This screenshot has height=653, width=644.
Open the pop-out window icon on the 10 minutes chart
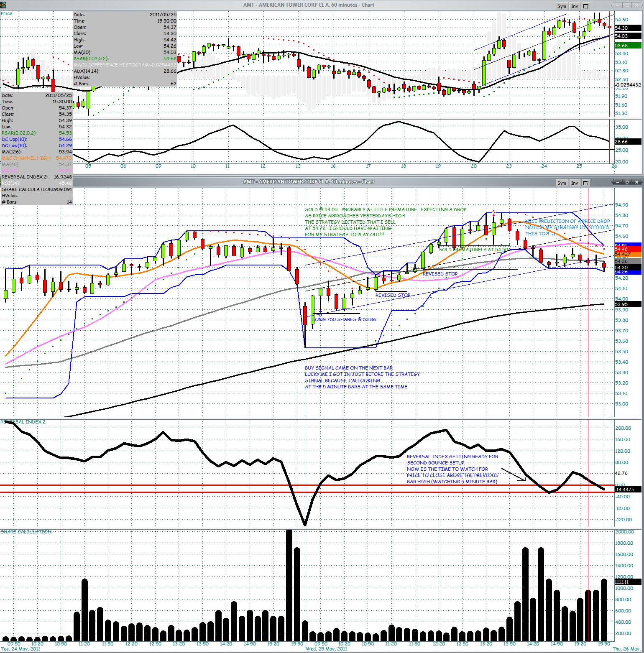pyautogui.click(x=586, y=183)
